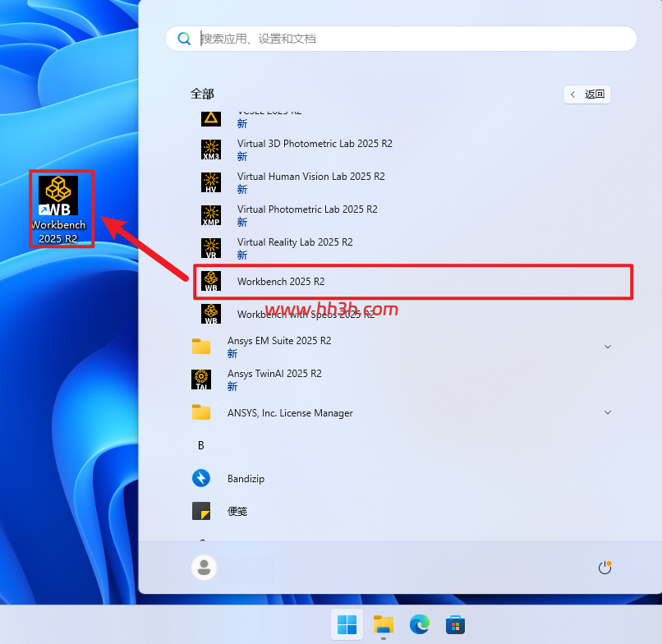This screenshot has height=644, width=662.
Task: Click the search magnifier icon
Action: click(x=184, y=39)
